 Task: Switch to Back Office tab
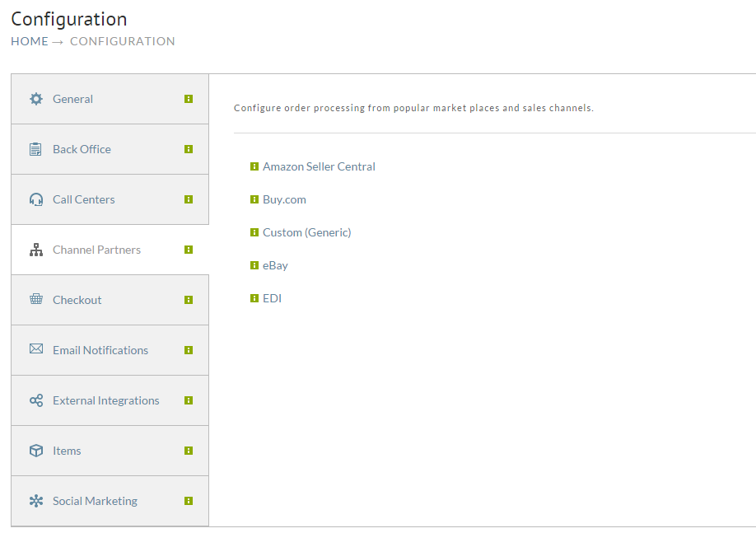(110, 149)
